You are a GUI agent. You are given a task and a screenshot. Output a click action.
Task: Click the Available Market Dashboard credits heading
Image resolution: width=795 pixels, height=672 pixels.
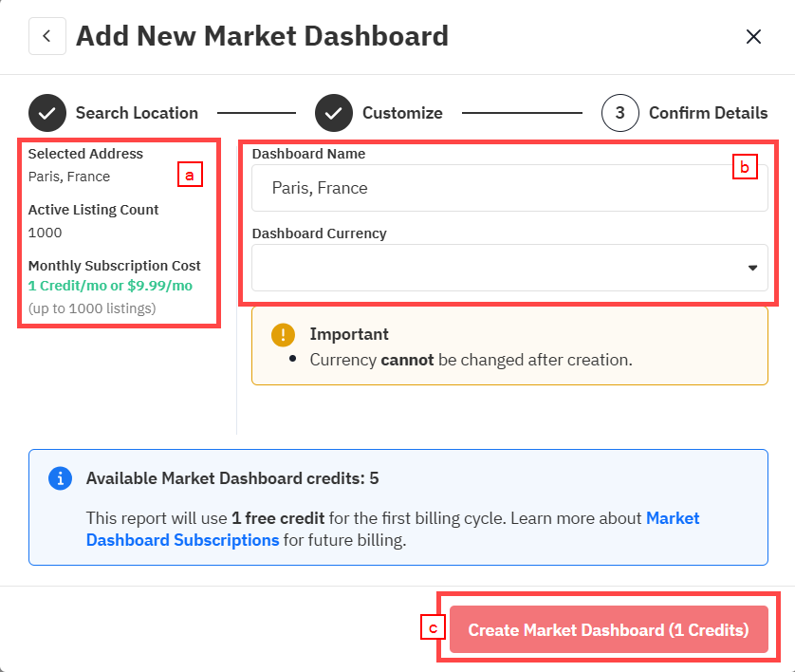tap(232, 478)
